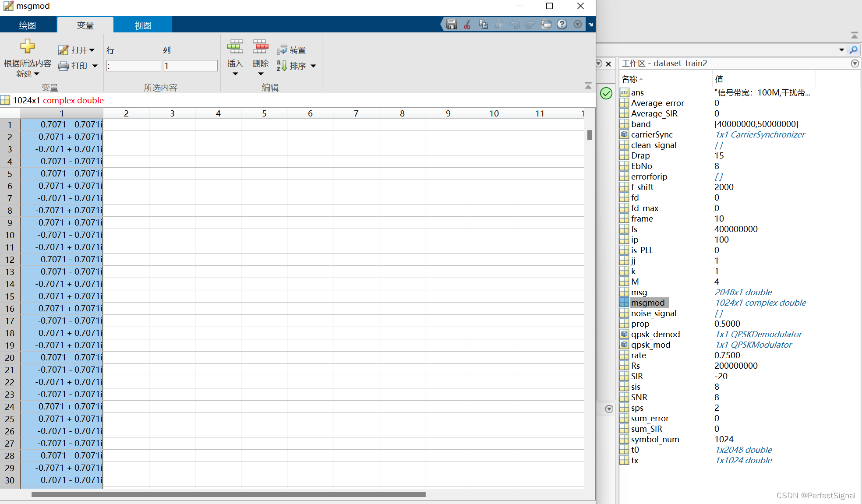Sort workspace by 名称 column header

pos(666,79)
